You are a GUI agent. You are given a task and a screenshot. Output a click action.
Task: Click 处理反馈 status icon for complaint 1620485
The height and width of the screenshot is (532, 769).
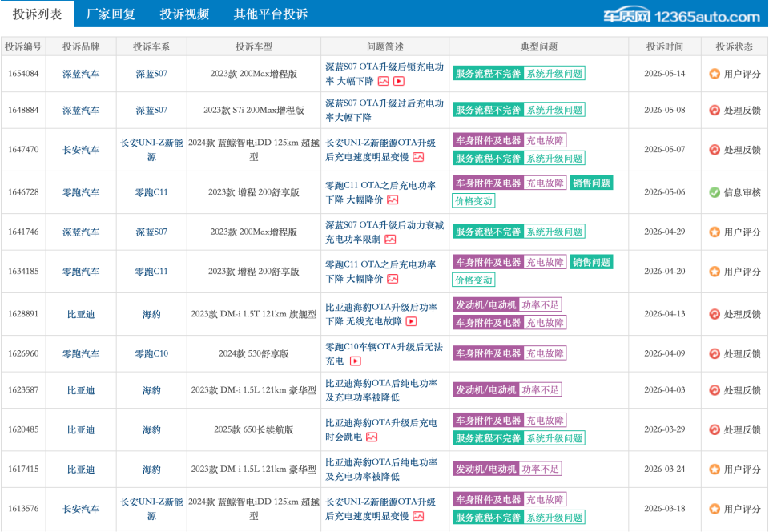pyautogui.click(x=715, y=429)
